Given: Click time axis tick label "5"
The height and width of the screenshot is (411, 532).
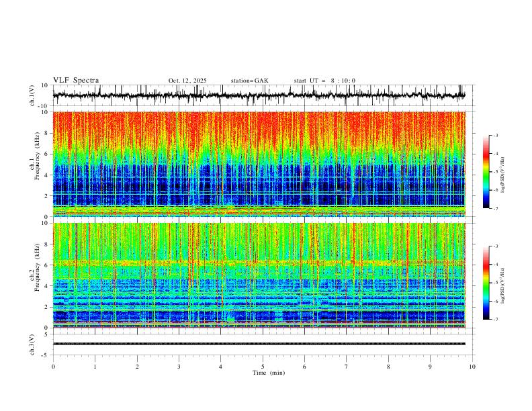Looking at the screenshot, I should point(263,367).
